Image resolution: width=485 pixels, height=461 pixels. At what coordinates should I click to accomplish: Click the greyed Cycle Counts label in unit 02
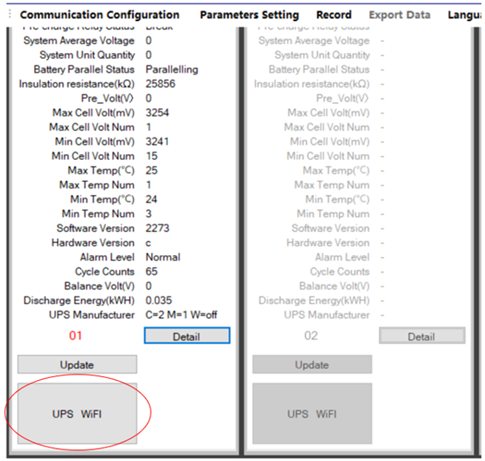340,272
